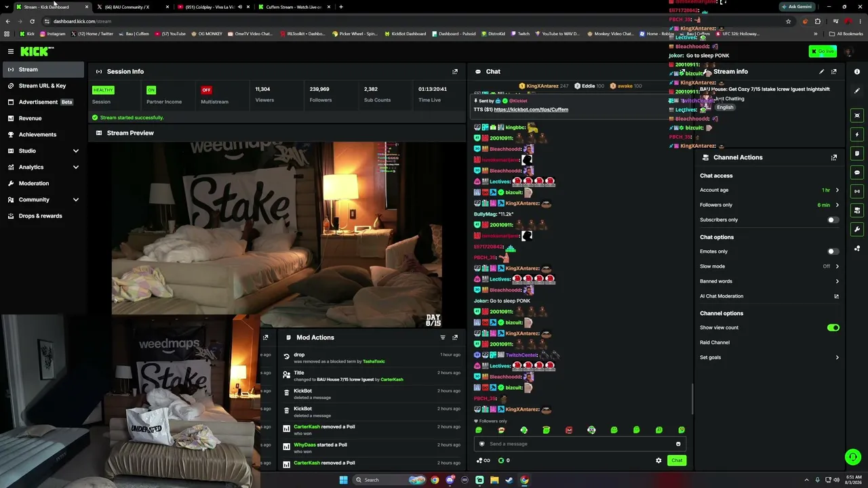Switch to Cuffem Stream browser tab
The image size is (868, 488).
pyautogui.click(x=294, y=7)
